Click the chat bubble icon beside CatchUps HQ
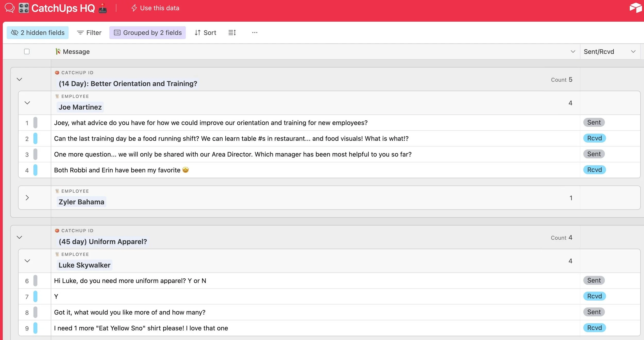 click(10, 8)
